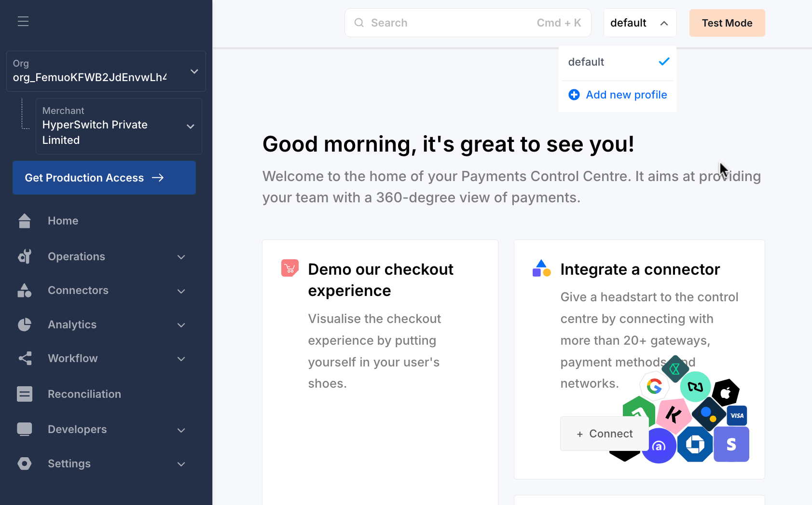Click the Reconciliation sidebar icon
The height and width of the screenshot is (505, 812).
(x=25, y=394)
